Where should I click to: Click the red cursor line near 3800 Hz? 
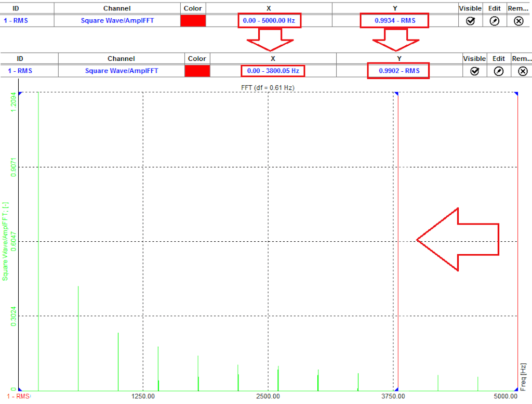pyautogui.click(x=397, y=241)
